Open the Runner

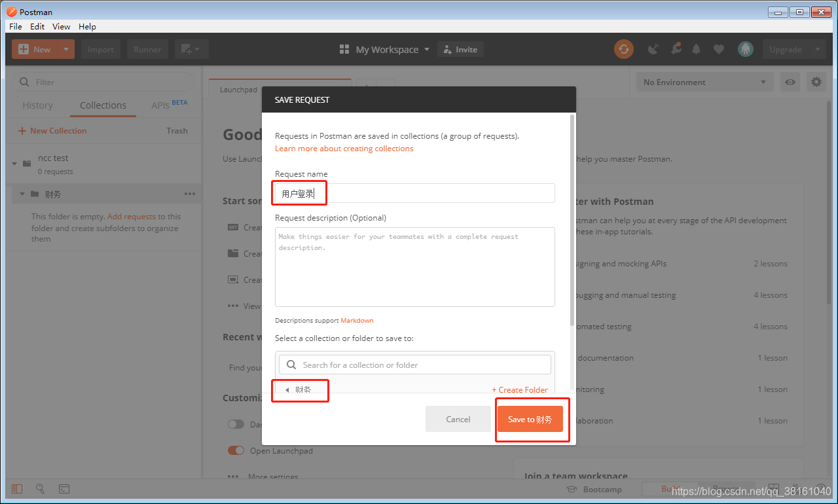pyautogui.click(x=147, y=49)
